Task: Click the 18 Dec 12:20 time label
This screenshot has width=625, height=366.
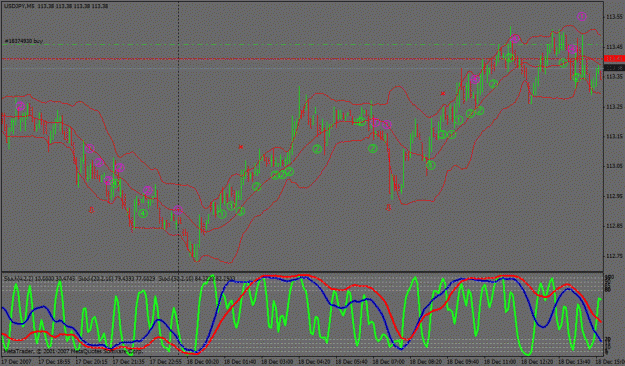Action: 537,362
